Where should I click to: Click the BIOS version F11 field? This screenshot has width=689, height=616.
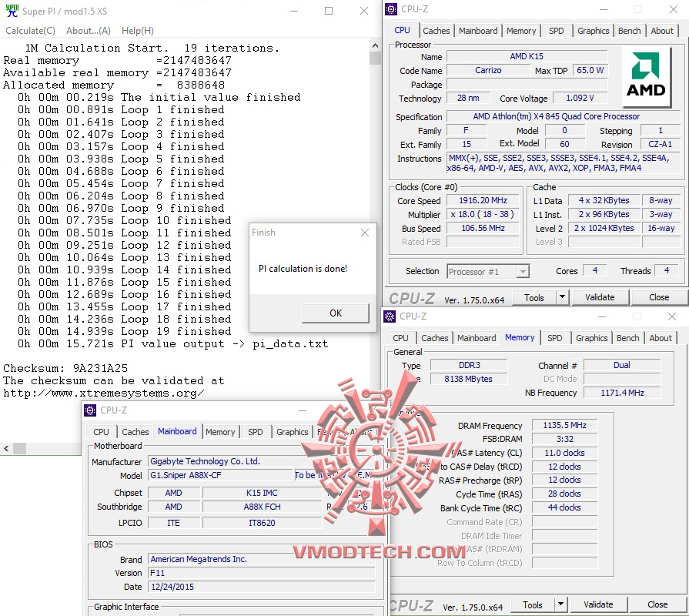262,573
